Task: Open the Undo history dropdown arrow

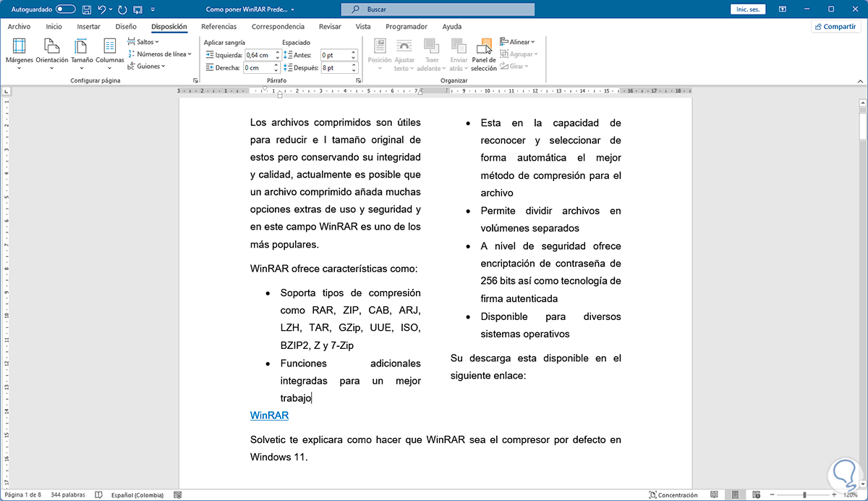Action: (x=110, y=9)
